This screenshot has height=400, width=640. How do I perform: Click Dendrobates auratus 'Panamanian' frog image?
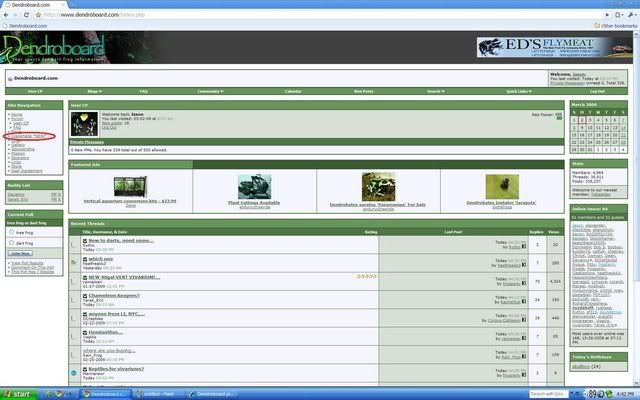click(377, 186)
